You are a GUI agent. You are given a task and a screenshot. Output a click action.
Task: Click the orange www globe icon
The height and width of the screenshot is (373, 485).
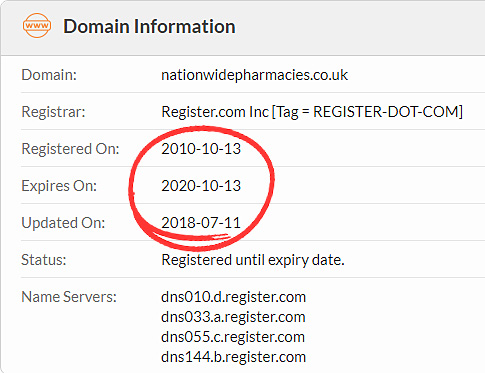pyautogui.click(x=37, y=26)
